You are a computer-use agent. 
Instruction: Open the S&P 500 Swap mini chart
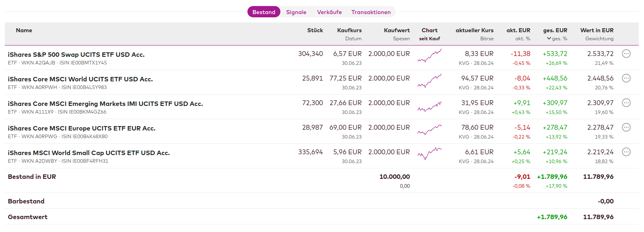pos(429,56)
